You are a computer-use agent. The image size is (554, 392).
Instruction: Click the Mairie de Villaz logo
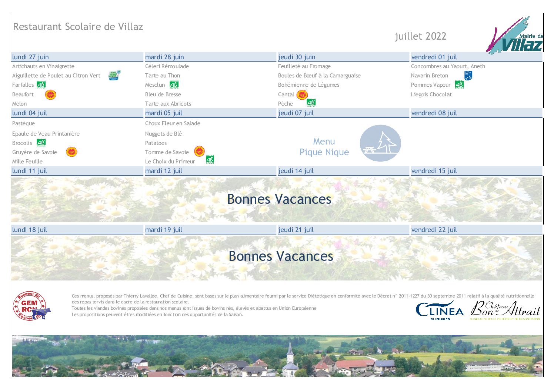click(x=515, y=35)
